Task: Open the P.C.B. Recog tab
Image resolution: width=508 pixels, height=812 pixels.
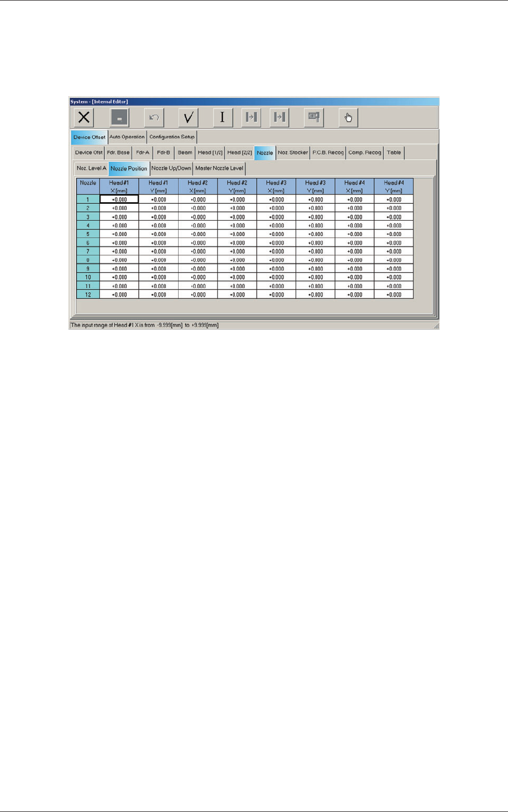Action: (x=328, y=152)
